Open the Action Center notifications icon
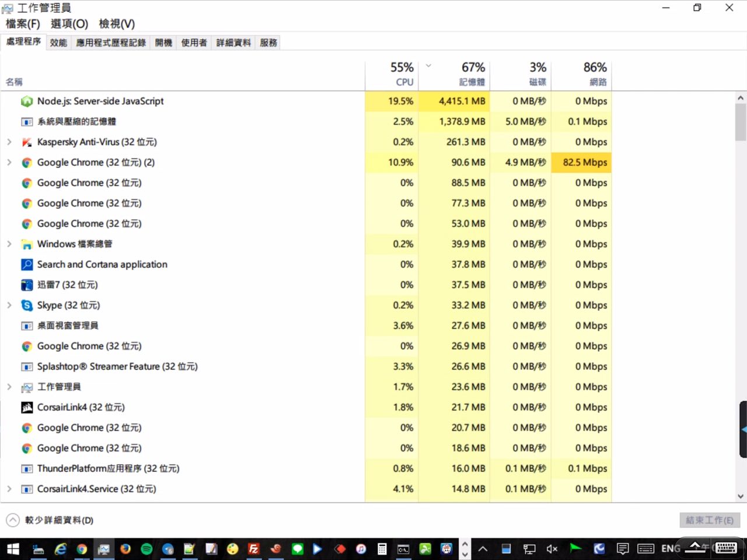747x560 pixels. point(623,549)
